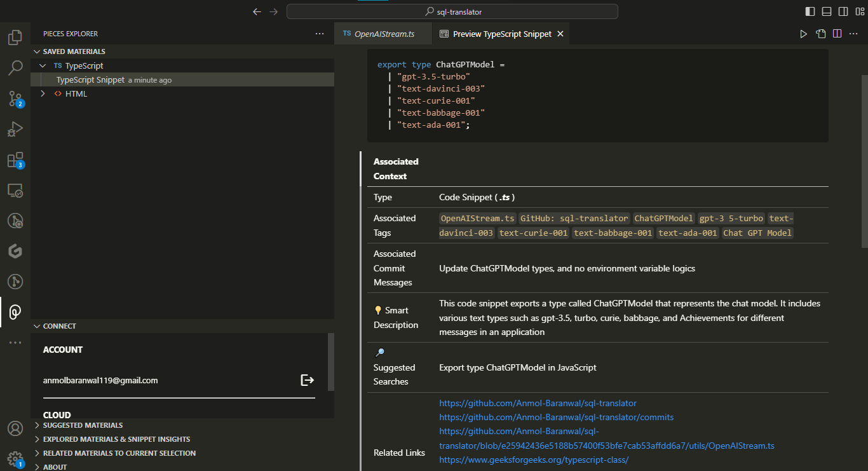Close the Preview TypeScript Snippet tab

click(560, 34)
